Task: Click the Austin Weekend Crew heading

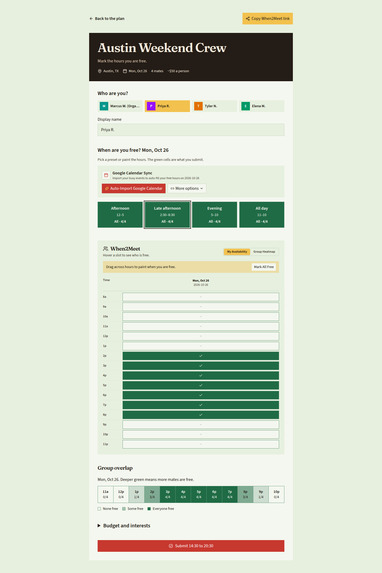Action: point(162,48)
